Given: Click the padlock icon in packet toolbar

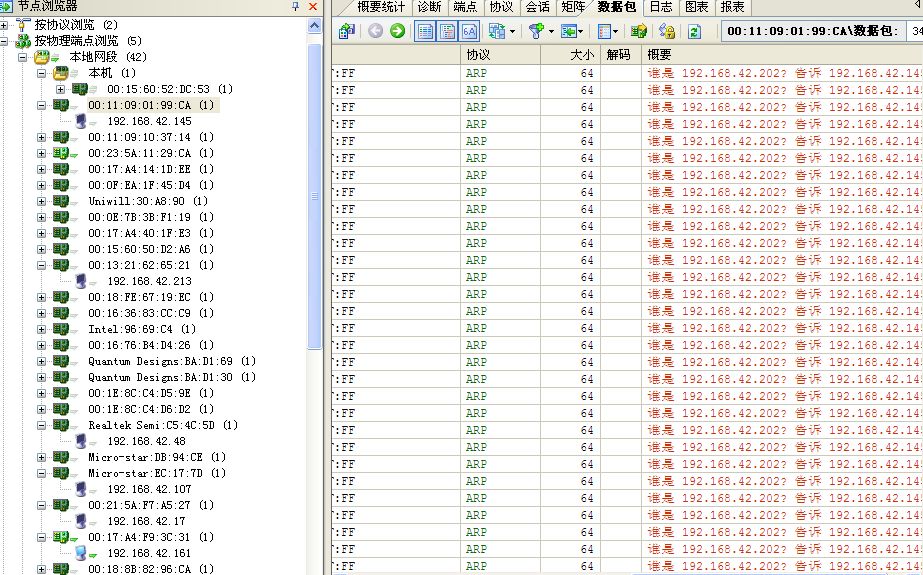Looking at the screenshot, I should 666,31.
